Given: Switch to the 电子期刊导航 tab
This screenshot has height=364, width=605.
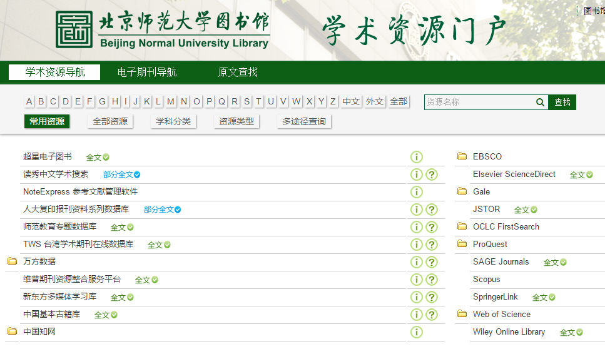Looking at the screenshot, I should 147,73.
